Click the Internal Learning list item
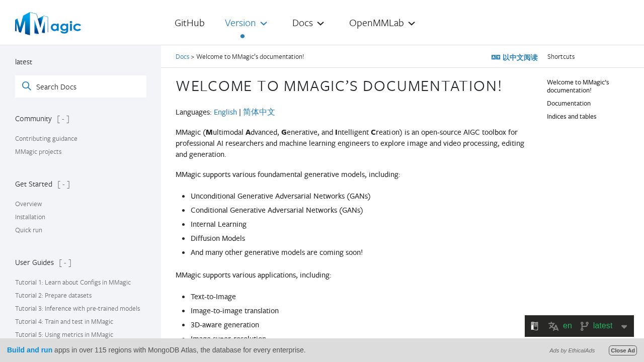Viewport: 644px width, 362px height. [218, 224]
